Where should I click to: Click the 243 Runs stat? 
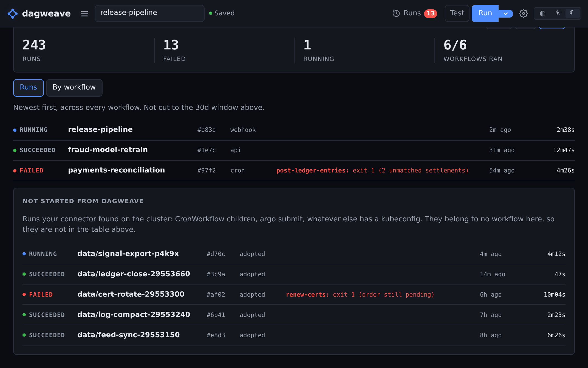click(34, 51)
